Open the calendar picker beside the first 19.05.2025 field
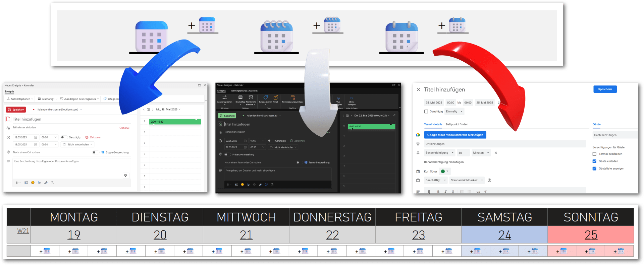This screenshot has width=644, height=265. point(36,137)
